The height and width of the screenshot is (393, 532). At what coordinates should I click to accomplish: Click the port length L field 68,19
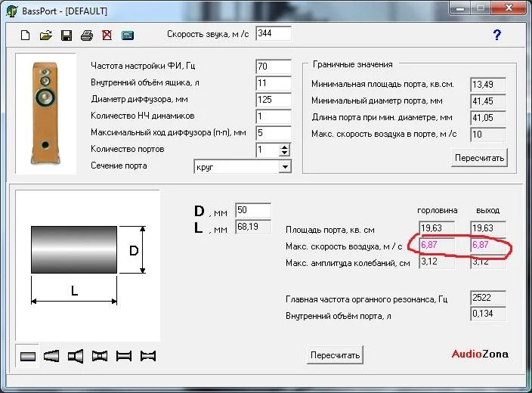(x=253, y=227)
